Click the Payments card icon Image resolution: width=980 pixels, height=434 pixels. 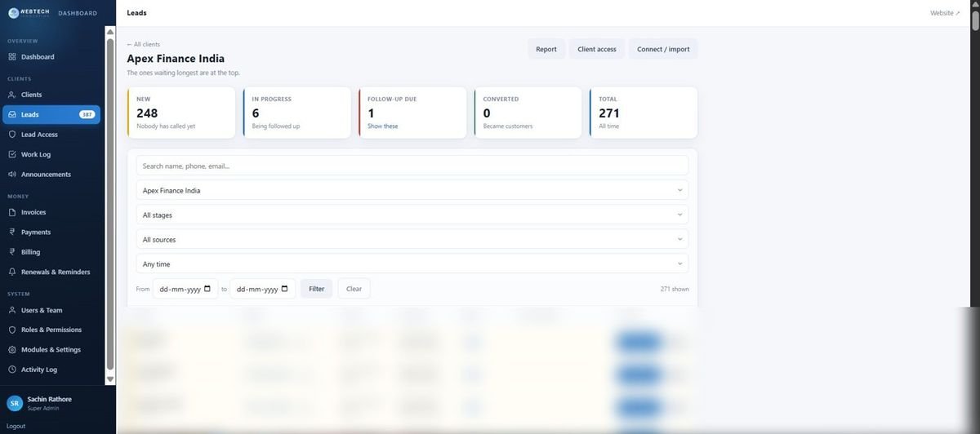click(12, 232)
